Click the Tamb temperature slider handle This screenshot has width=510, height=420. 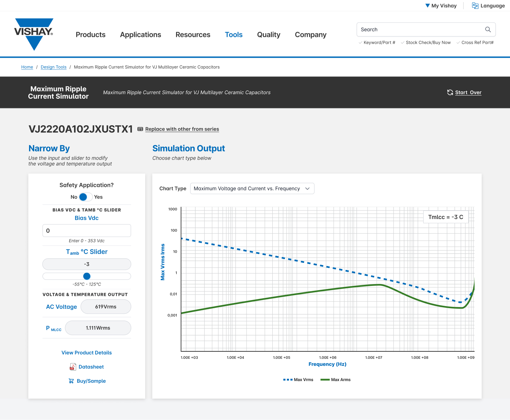coord(87,276)
